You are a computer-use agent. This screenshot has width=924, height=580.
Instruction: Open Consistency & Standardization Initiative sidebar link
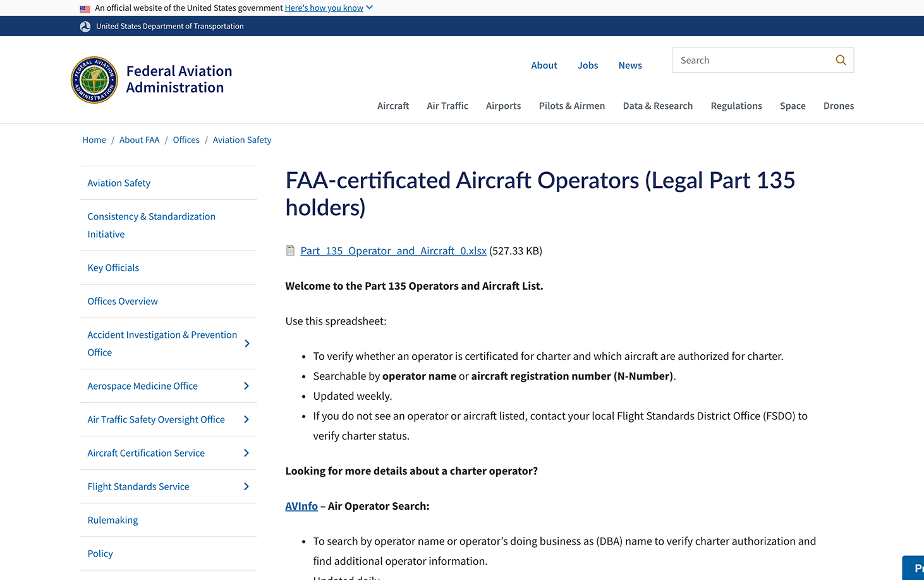point(152,225)
